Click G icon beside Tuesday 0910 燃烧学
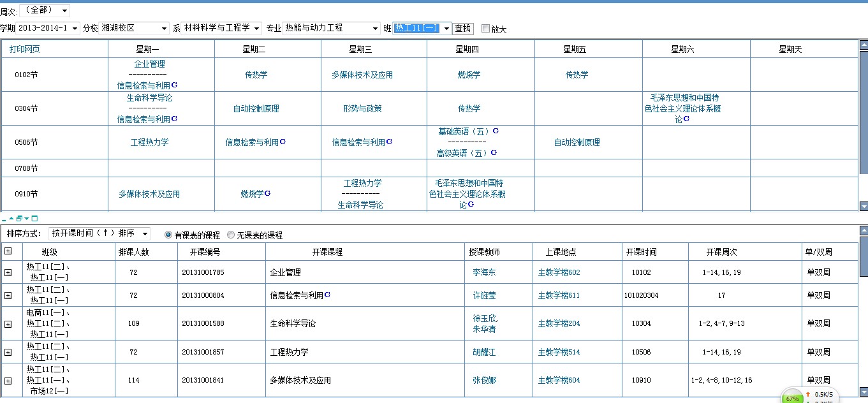868x403 pixels. pos(268,193)
